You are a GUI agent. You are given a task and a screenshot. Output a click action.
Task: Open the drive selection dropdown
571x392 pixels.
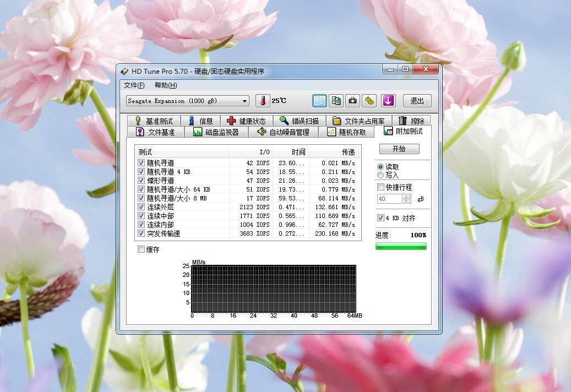[x=244, y=101]
